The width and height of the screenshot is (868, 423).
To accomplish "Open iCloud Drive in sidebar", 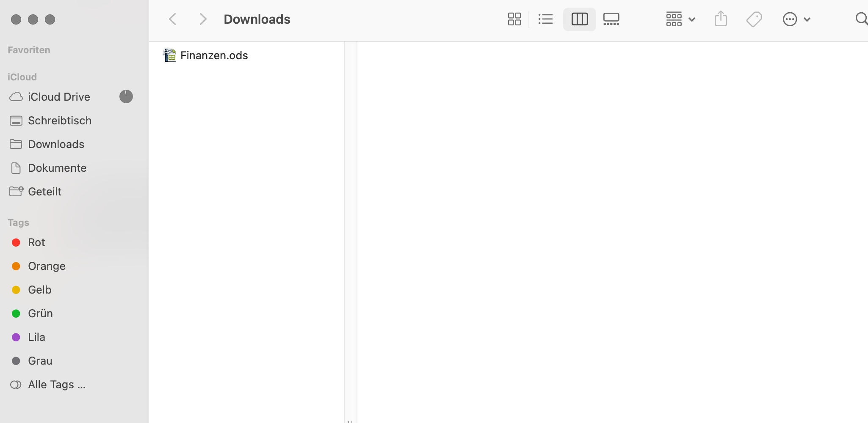I will click(59, 97).
